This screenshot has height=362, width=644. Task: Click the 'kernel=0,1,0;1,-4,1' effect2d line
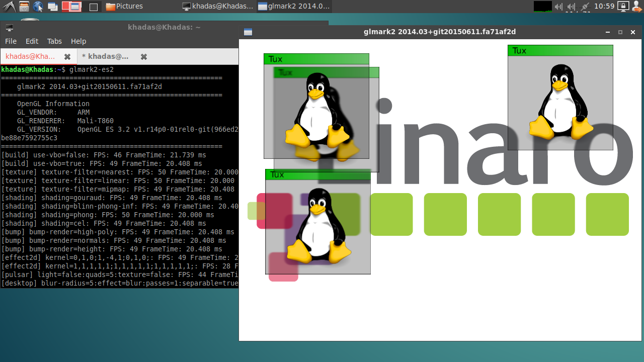(x=120, y=257)
